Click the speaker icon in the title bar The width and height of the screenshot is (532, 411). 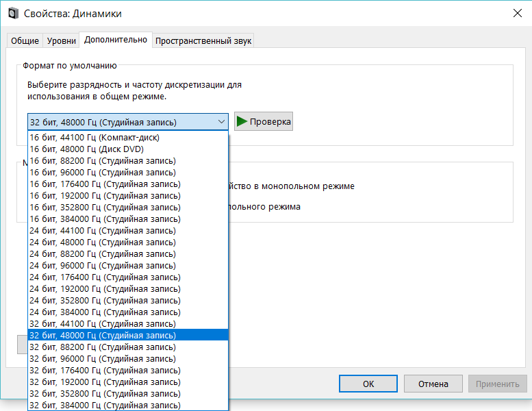[13, 14]
